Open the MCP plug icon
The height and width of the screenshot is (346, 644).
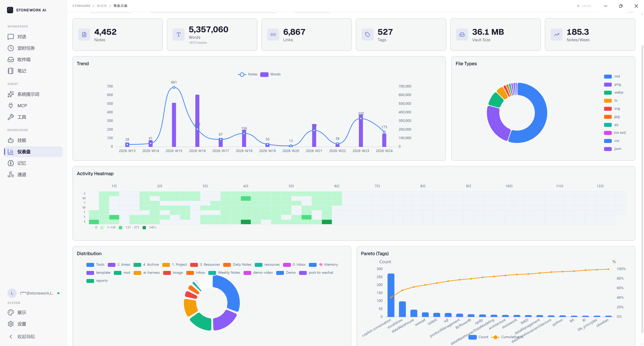[11, 106]
